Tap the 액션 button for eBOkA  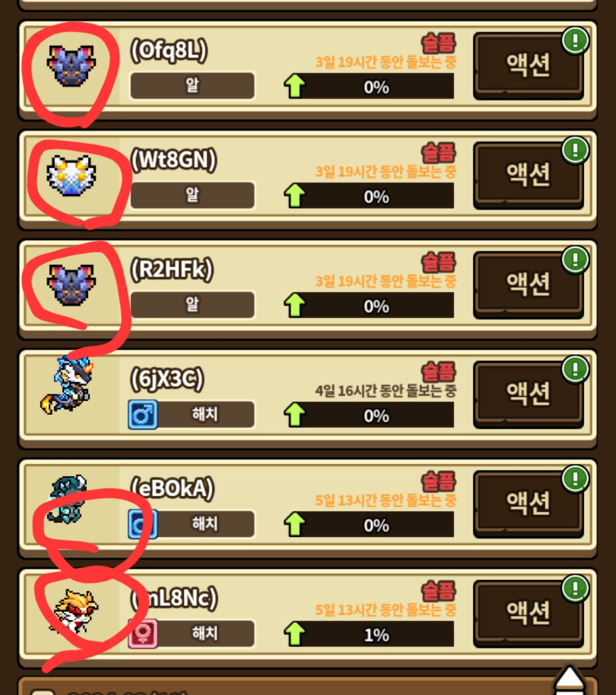coord(528,504)
